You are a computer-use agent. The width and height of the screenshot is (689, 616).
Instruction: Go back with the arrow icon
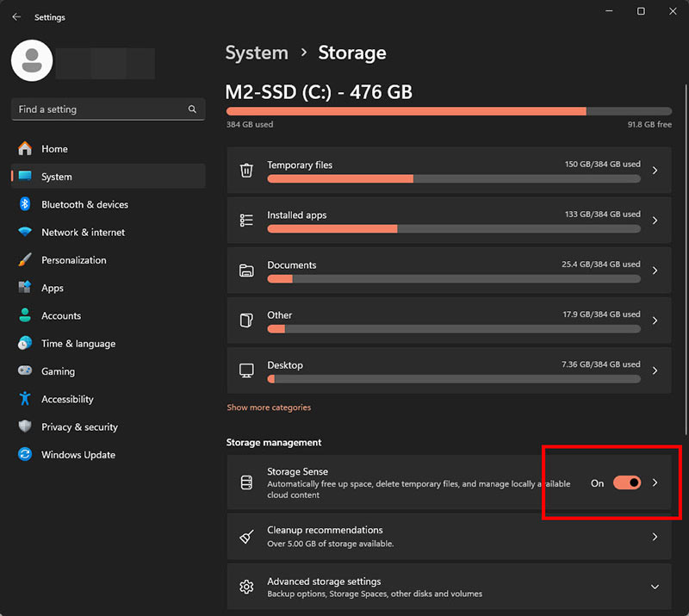tap(16, 16)
